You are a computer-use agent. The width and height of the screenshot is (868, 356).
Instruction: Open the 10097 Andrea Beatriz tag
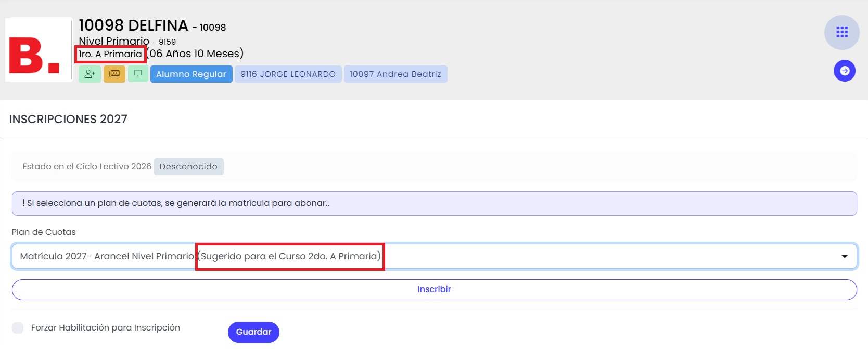click(395, 74)
